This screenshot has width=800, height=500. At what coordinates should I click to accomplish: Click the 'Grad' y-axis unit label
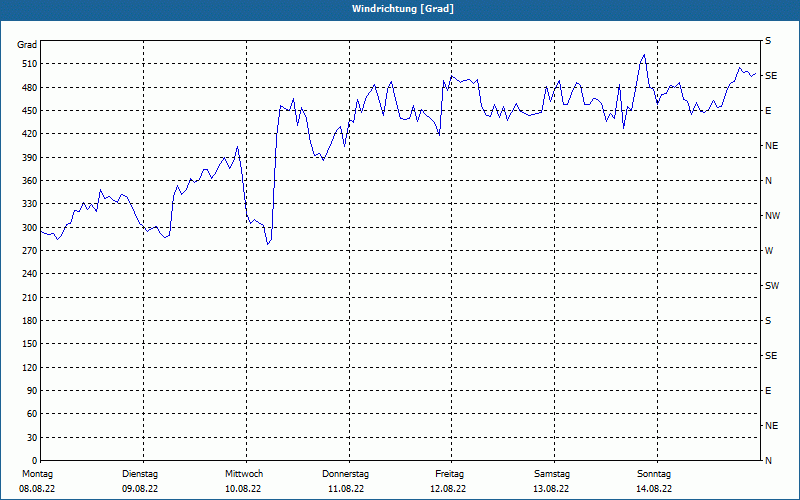point(27,45)
